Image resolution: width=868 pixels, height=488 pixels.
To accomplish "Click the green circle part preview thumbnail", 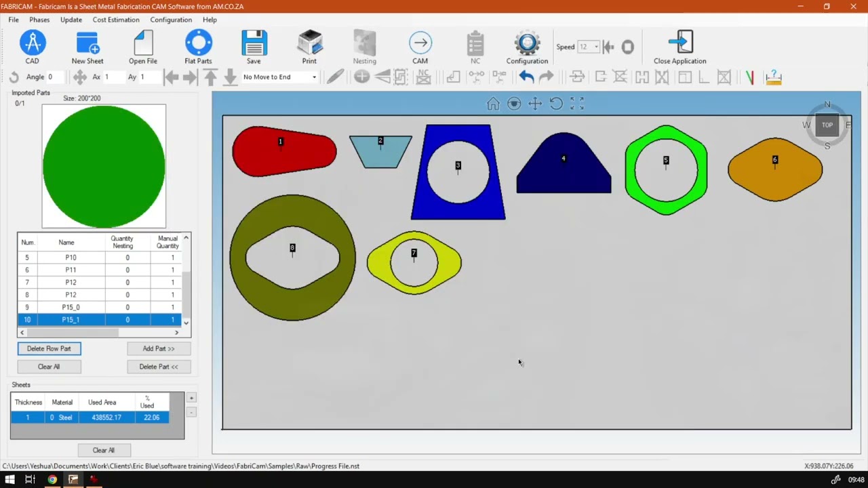I will click(x=104, y=166).
